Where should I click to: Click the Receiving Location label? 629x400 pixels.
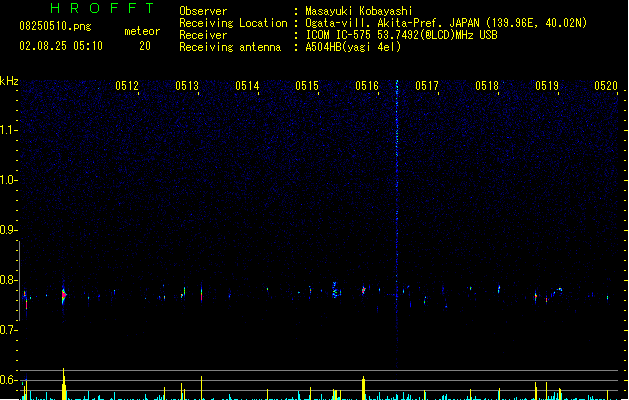pyautogui.click(x=233, y=23)
